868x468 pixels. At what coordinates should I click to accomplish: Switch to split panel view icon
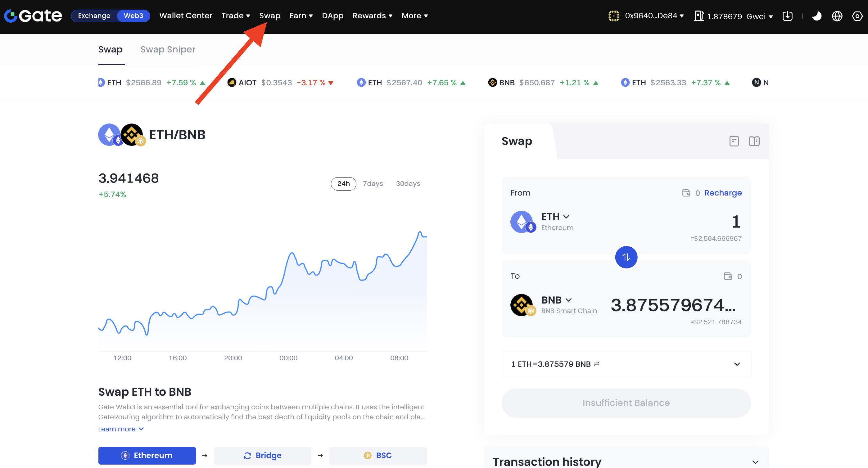(754, 141)
